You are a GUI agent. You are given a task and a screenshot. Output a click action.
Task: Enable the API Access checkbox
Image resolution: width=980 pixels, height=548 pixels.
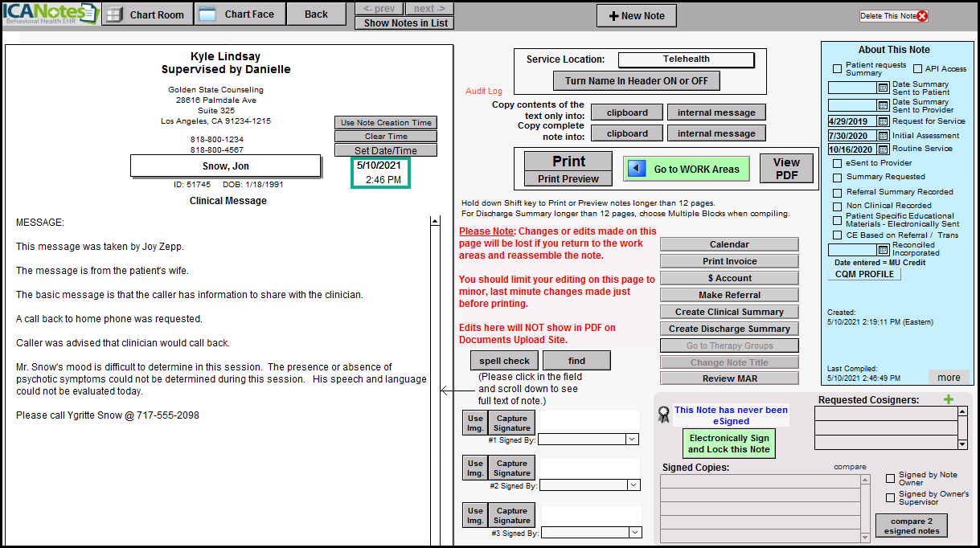pyautogui.click(x=917, y=69)
